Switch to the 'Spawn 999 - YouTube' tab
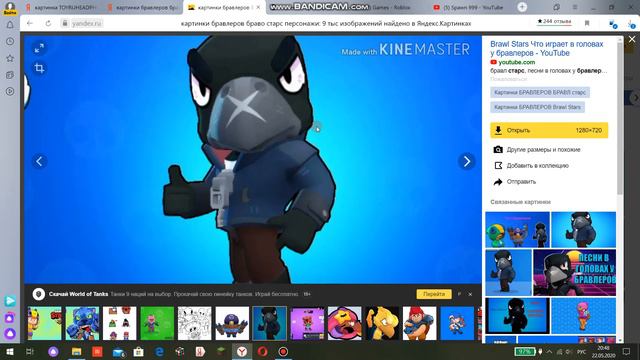640x360 pixels. [x=469, y=7]
